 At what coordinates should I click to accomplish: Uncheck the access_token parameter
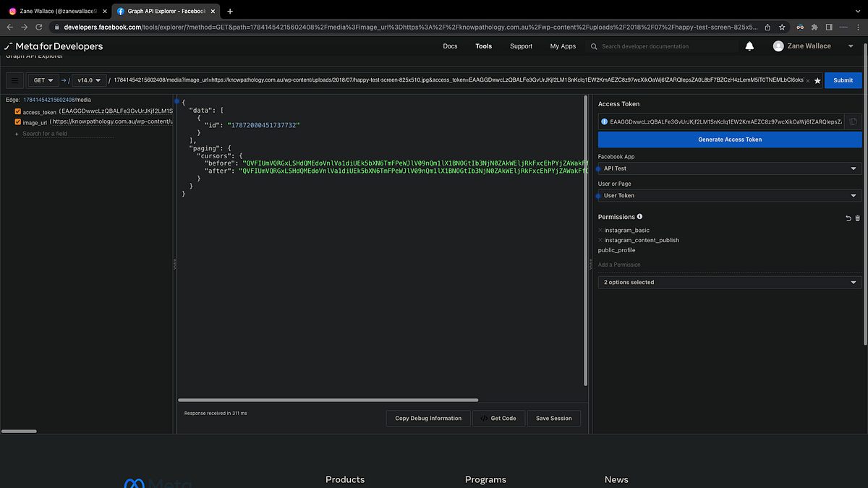click(x=18, y=112)
